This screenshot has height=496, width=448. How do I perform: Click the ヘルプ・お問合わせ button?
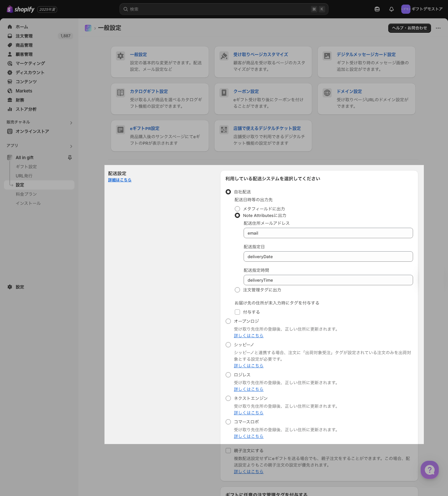(x=409, y=28)
